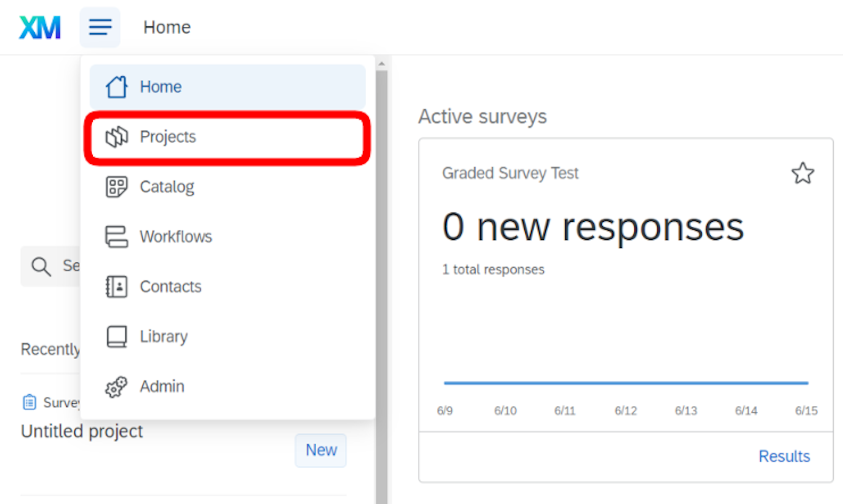
Task: Choose Admin from the navigation menu
Action: click(162, 387)
